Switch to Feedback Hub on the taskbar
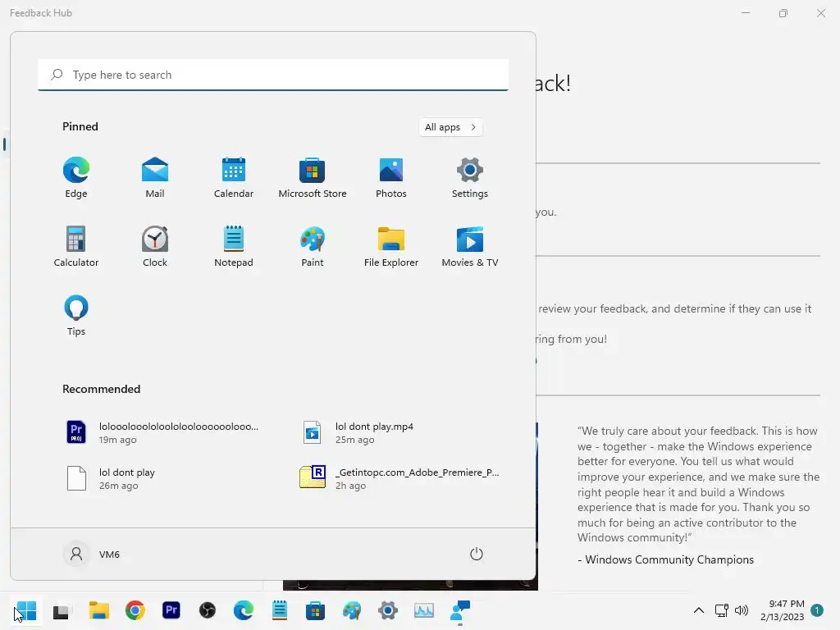 pos(460,610)
